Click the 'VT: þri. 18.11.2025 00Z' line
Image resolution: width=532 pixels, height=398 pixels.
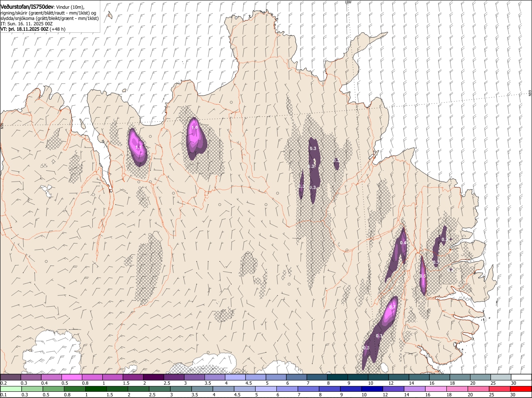25,29
